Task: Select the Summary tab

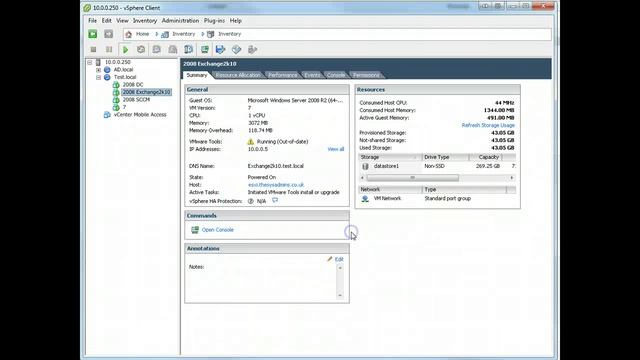Action: (197, 75)
